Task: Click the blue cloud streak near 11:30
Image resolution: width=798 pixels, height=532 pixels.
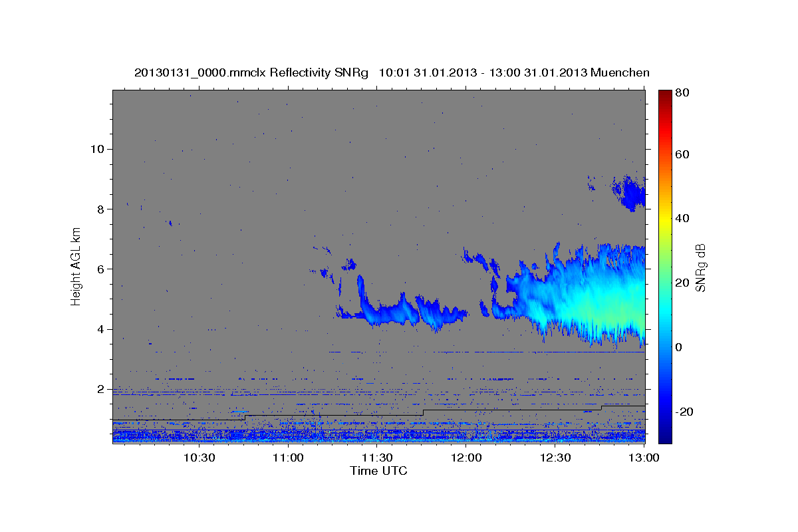Action: point(402,309)
